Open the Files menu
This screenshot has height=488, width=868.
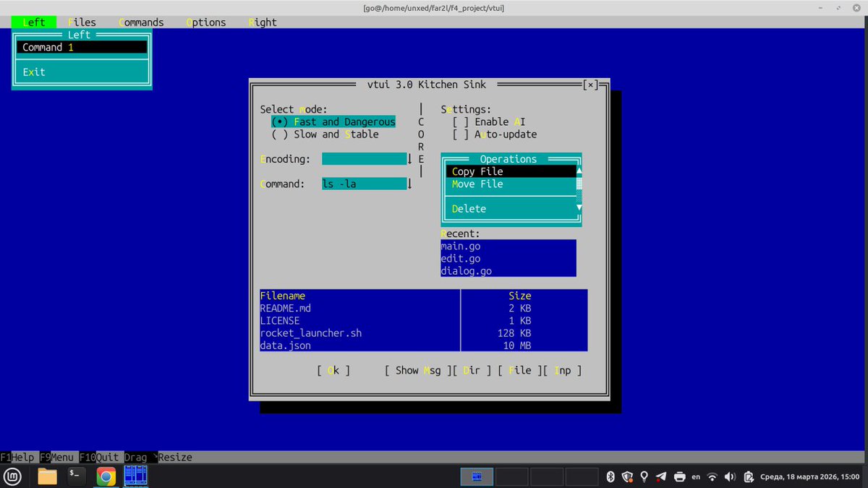82,22
